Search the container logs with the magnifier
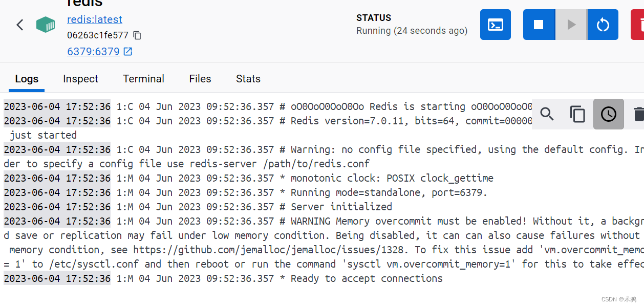 [x=546, y=114]
